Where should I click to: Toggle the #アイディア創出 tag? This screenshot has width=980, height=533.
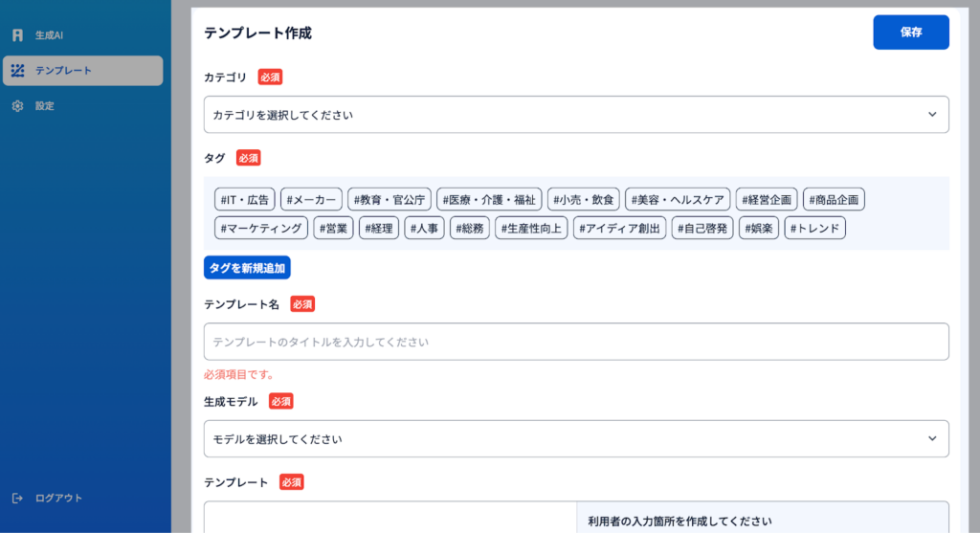(620, 228)
